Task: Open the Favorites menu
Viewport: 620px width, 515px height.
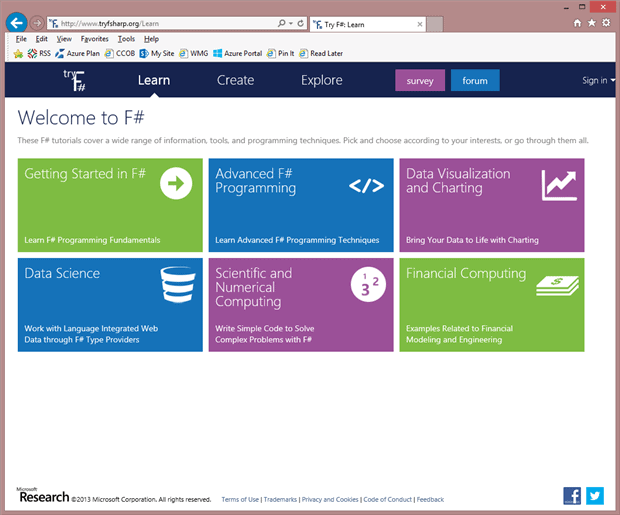Action: [x=95, y=39]
